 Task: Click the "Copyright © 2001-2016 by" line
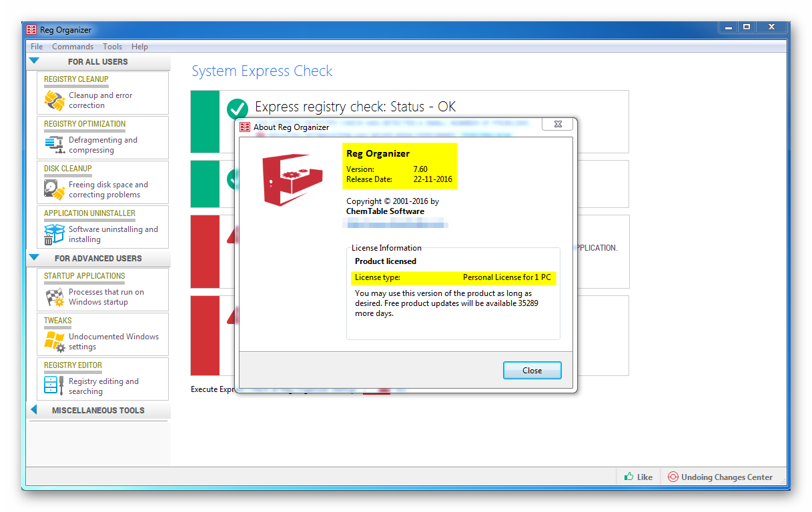tap(393, 201)
